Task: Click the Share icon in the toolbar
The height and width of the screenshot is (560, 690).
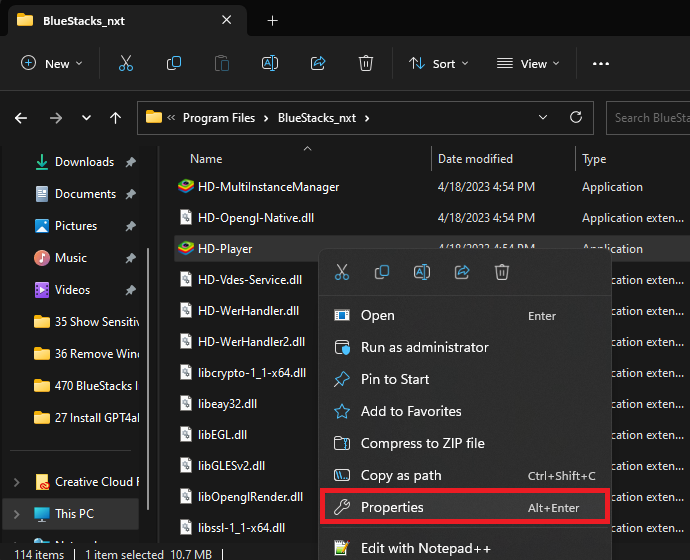Action: (318, 63)
